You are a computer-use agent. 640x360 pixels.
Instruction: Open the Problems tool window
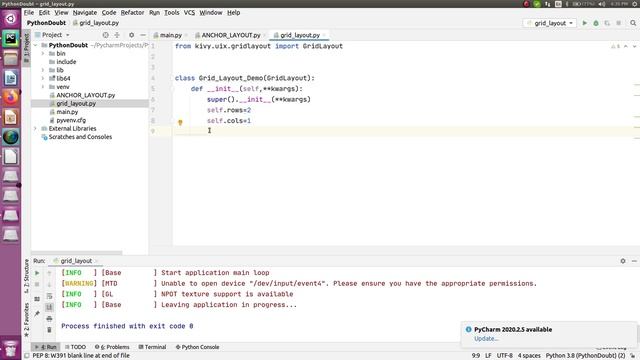[x=112, y=347]
